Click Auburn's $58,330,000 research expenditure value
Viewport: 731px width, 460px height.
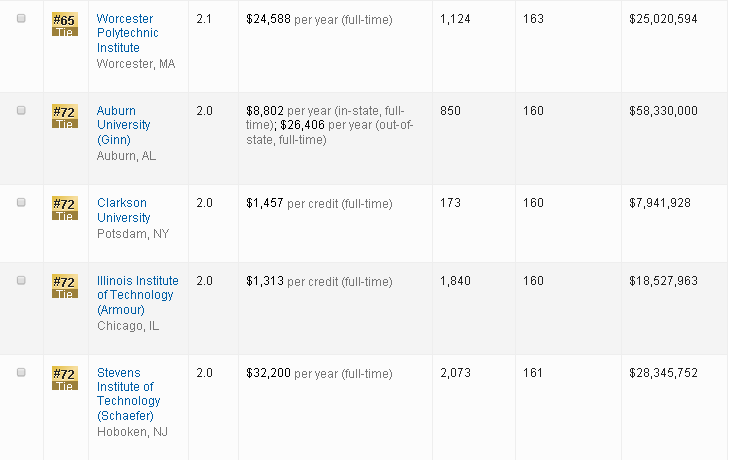662,111
